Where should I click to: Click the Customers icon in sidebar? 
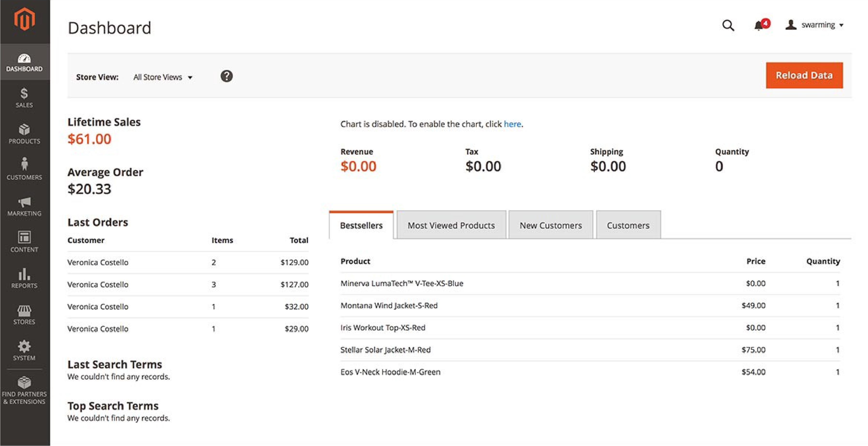pyautogui.click(x=24, y=170)
